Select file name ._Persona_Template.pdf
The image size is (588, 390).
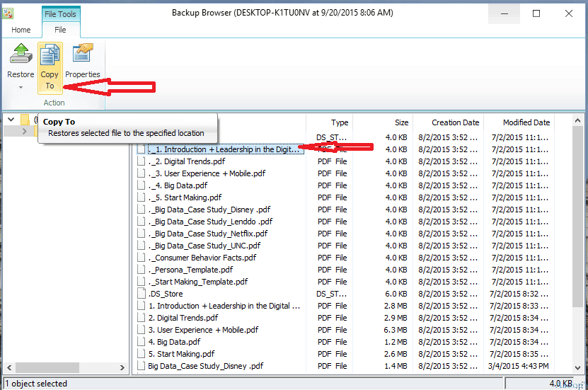190,270
